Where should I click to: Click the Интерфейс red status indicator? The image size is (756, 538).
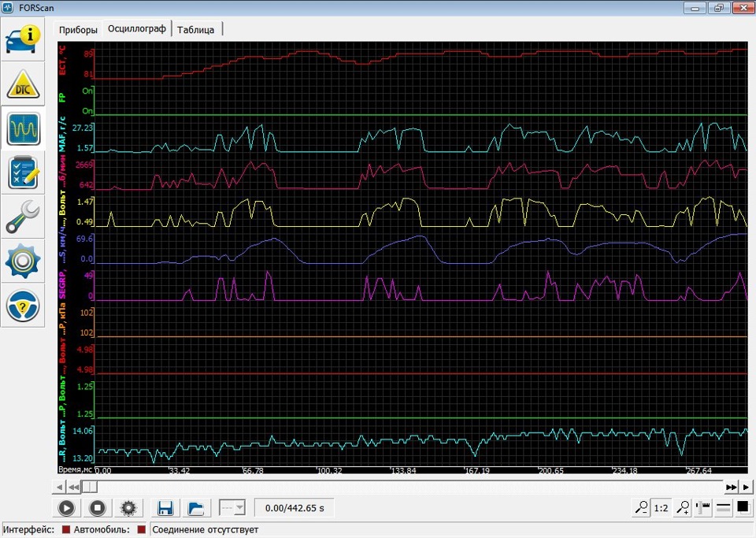(x=66, y=529)
